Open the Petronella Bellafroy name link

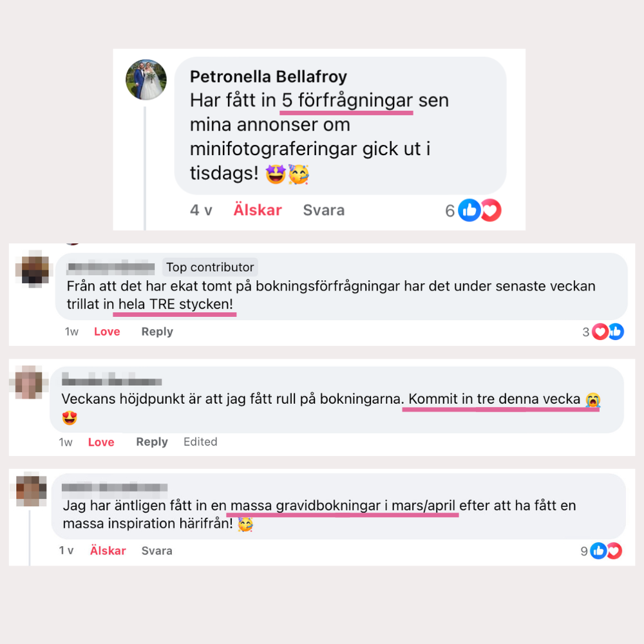pos(268,77)
